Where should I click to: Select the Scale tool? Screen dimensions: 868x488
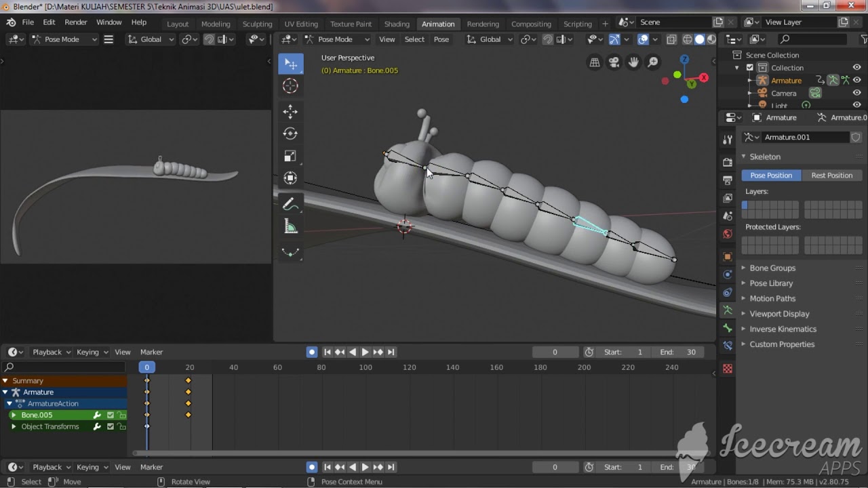pyautogui.click(x=290, y=157)
